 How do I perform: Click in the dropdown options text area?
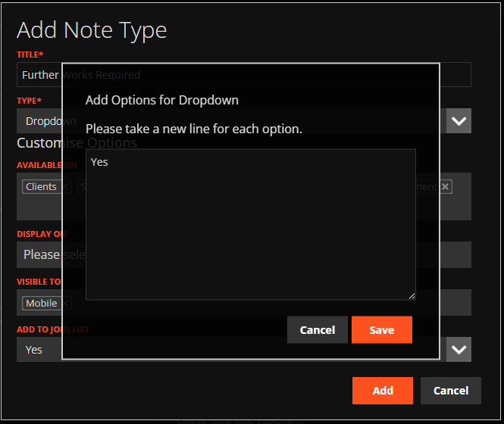(251, 224)
